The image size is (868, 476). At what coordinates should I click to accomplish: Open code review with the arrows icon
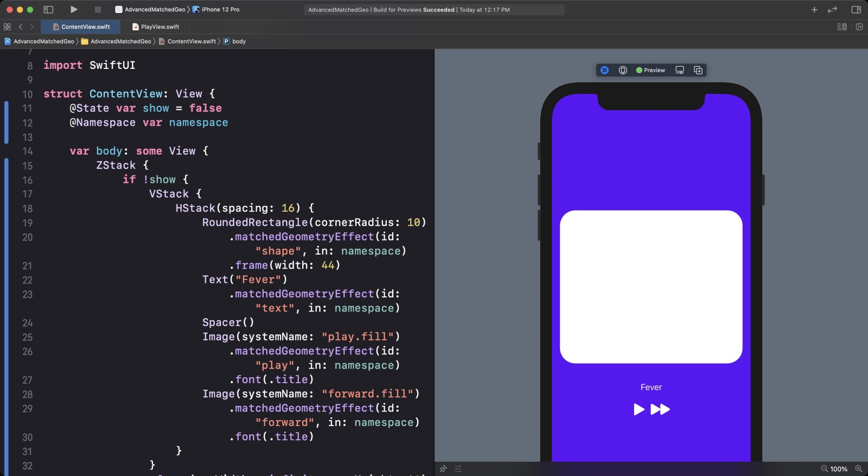tap(832, 9)
